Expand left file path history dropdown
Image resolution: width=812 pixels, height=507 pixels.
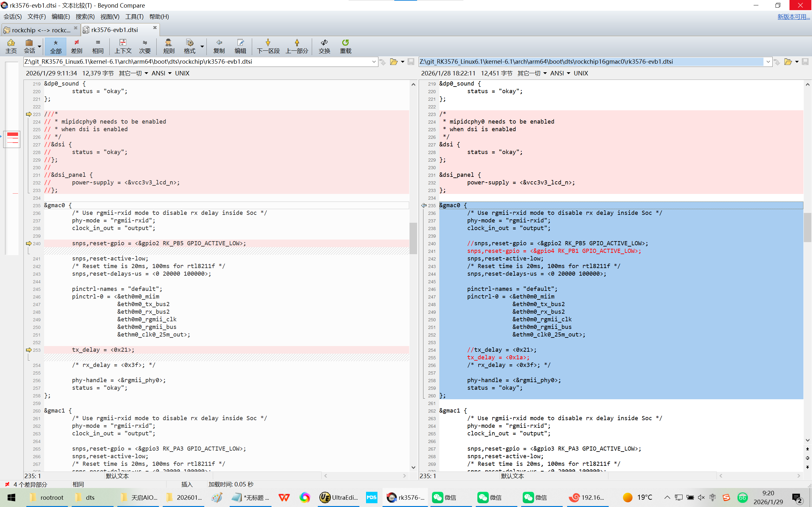pyautogui.click(x=374, y=62)
